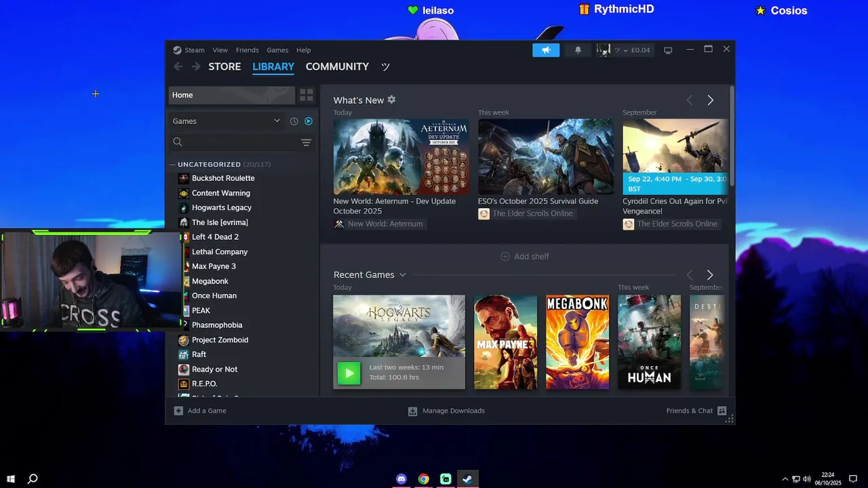The height and width of the screenshot is (488, 868).
Task: Open the Games menu
Action: click(277, 50)
